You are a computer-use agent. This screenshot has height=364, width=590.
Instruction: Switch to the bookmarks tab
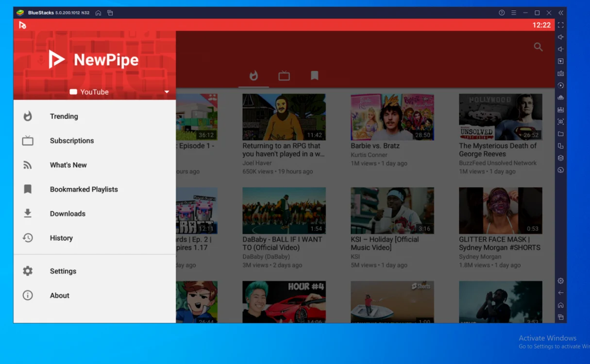click(315, 75)
